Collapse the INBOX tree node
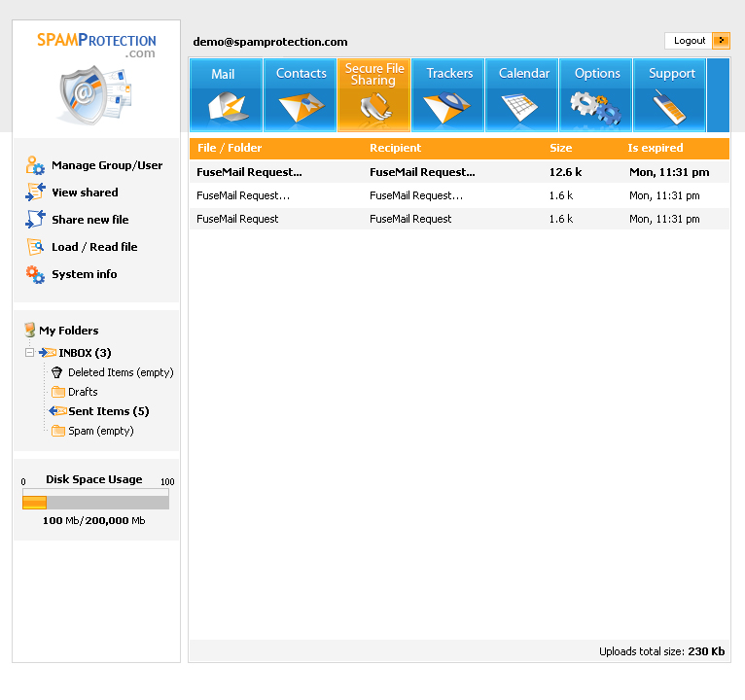The height and width of the screenshot is (700, 745). click(29, 352)
